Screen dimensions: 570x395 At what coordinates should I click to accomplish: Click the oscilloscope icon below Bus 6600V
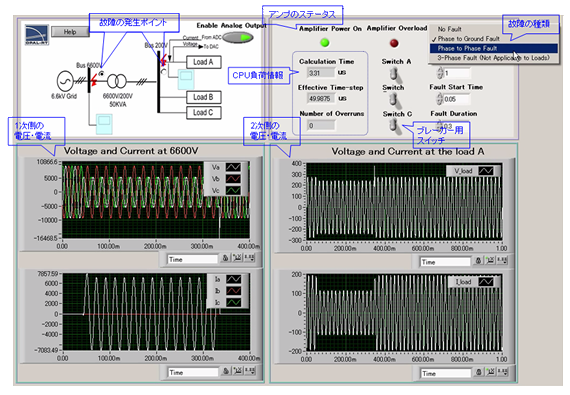click(104, 124)
